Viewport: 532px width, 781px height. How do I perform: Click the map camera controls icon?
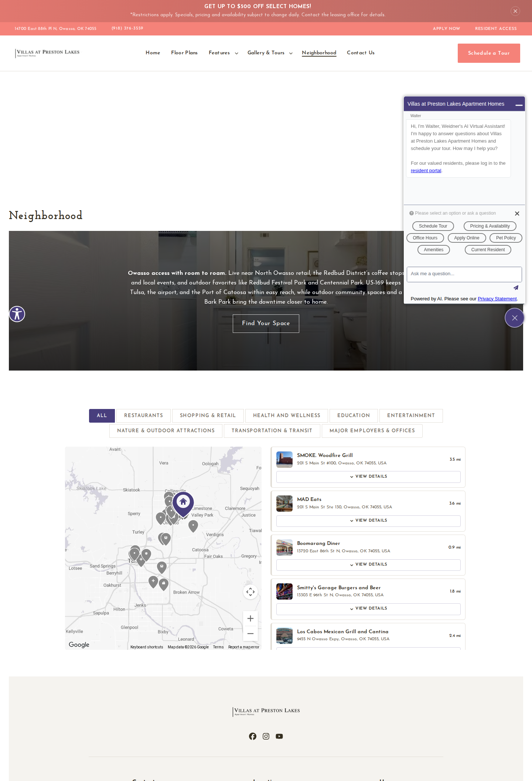[250, 592]
